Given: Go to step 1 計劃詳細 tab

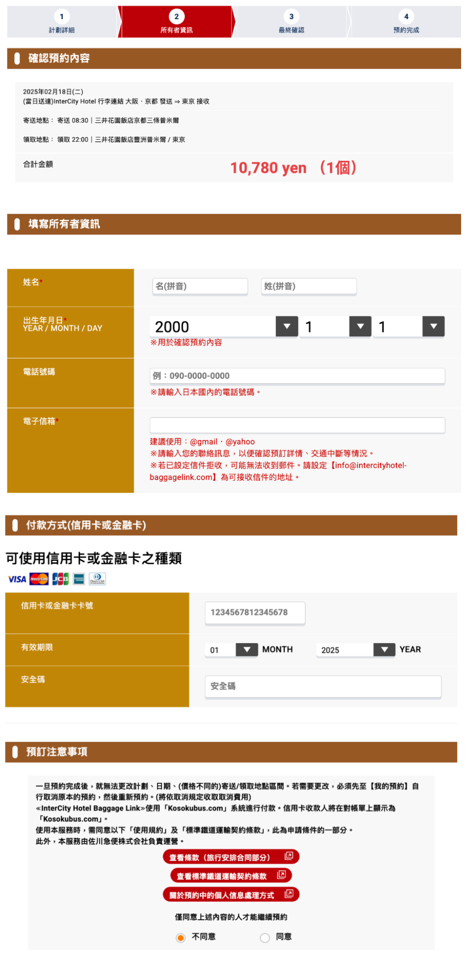Looking at the screenshot, I should (62, 22).
